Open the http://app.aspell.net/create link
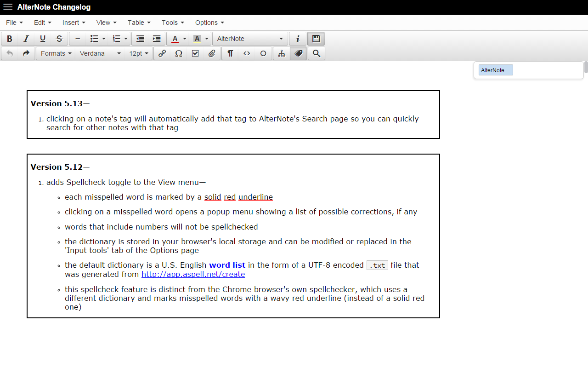The image size is (588, 368). tap(193, 274)
